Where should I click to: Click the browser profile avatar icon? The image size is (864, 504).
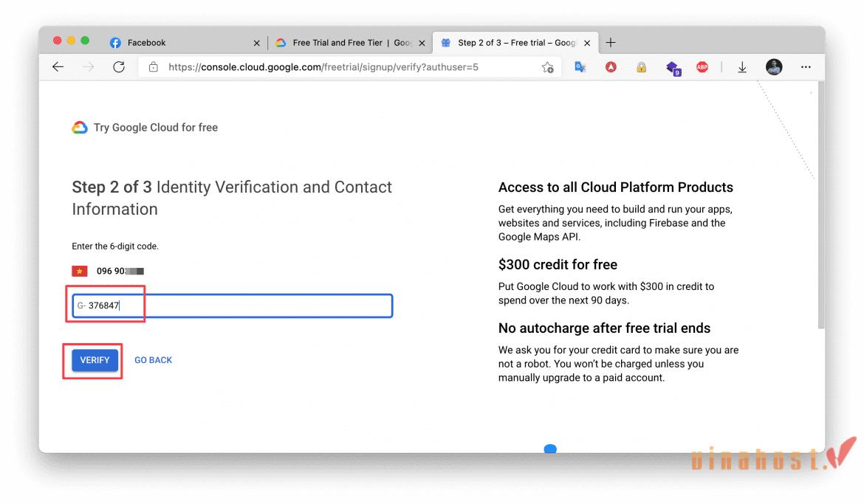pos(774,66)
